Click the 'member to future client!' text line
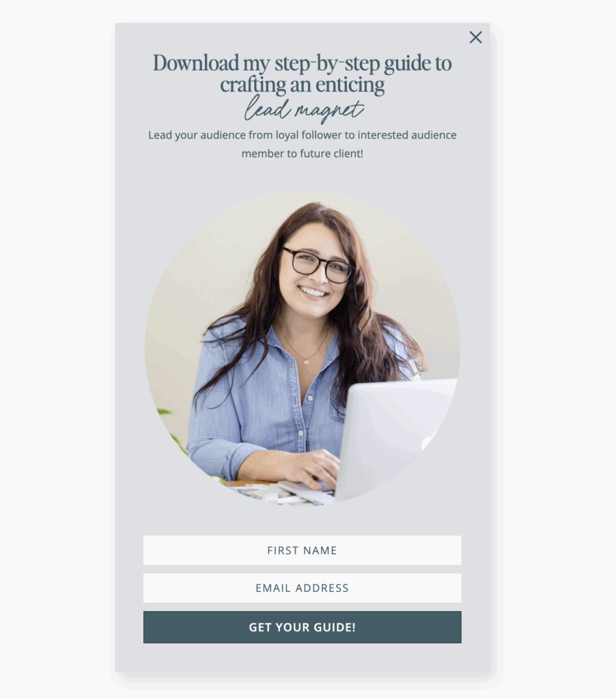The image size is (616, 699). click(303, 154)
